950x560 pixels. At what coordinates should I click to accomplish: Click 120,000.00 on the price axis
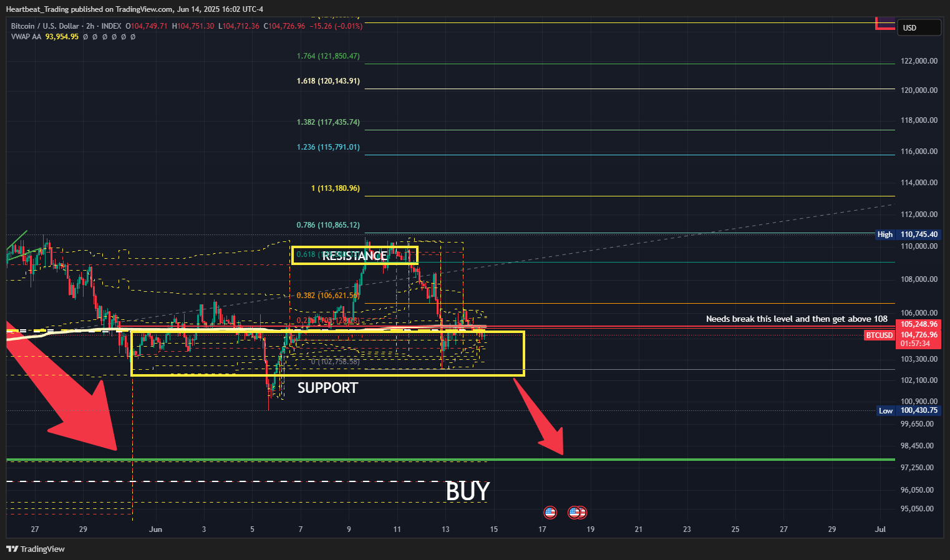919,90
